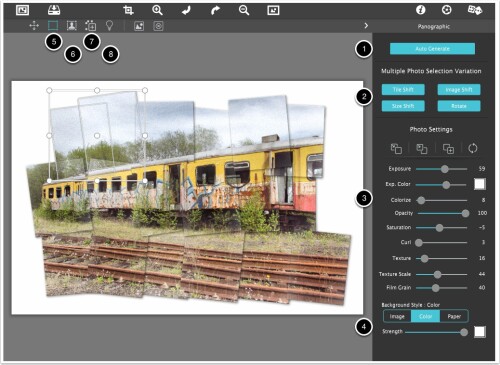Click the info icon in top bar
This screenshot has height=365, width=500.
[420, 10]
